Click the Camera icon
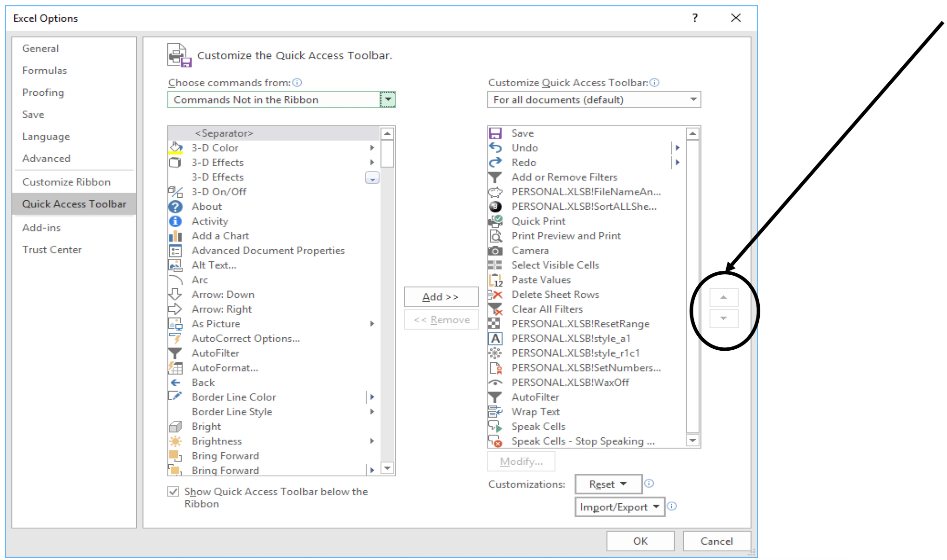 [x=495, y=251]
